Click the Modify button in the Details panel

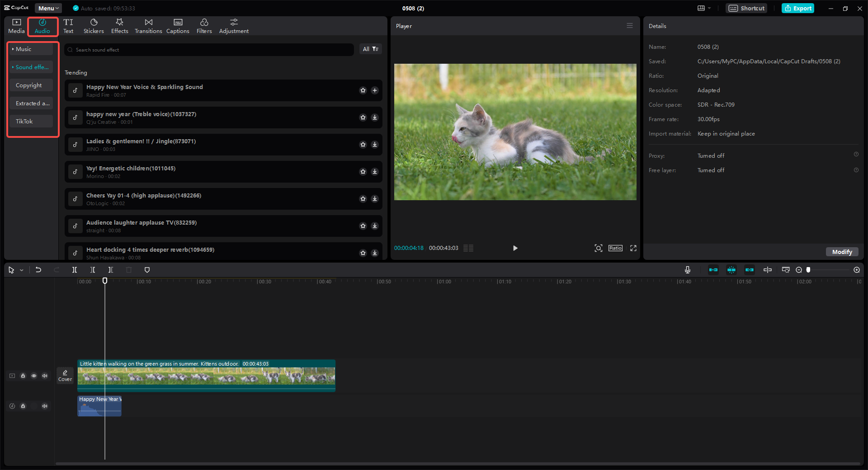point(841,252)
